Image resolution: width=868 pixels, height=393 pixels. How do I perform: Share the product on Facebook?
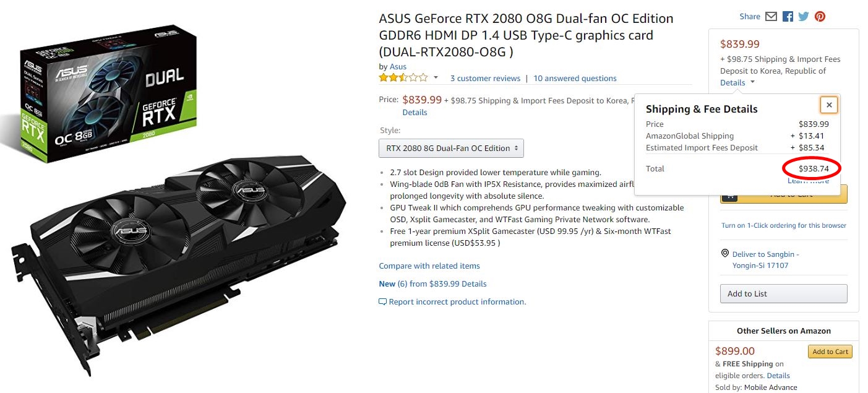point(788,17)
